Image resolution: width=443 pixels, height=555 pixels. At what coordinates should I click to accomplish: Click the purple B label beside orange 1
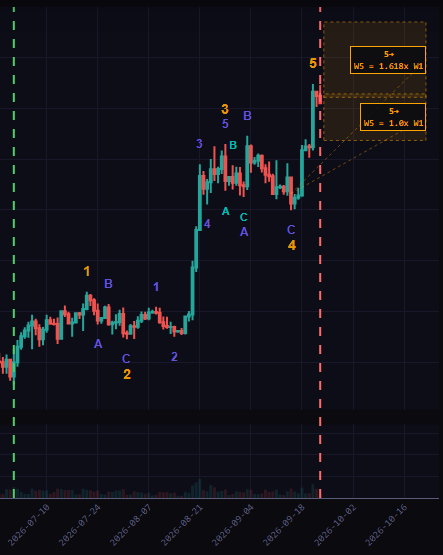pyautogui.click(x=108, y=284)
